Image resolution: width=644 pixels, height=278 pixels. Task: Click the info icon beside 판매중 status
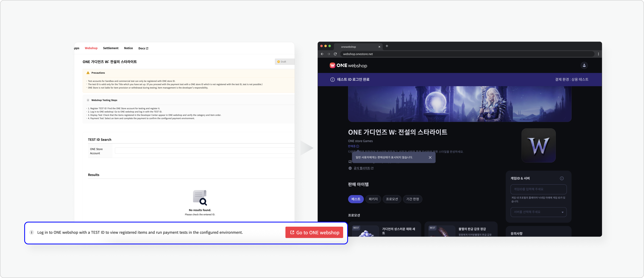[358, 146]
